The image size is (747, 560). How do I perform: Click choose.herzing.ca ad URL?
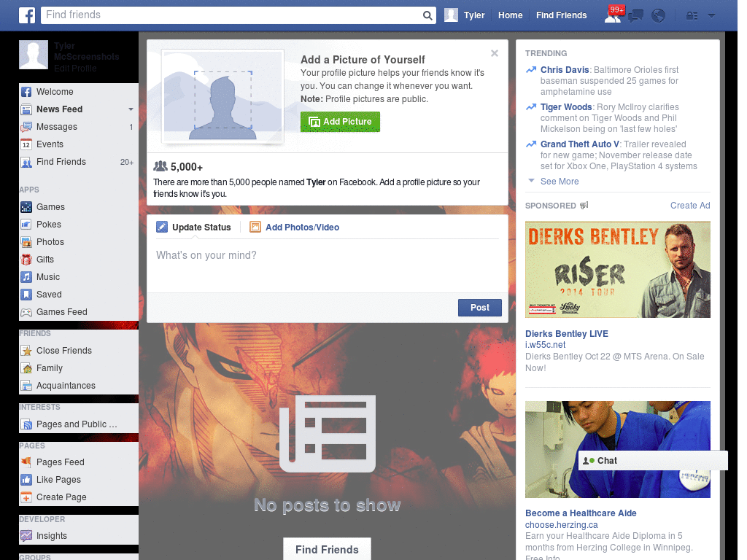[561, 525]
